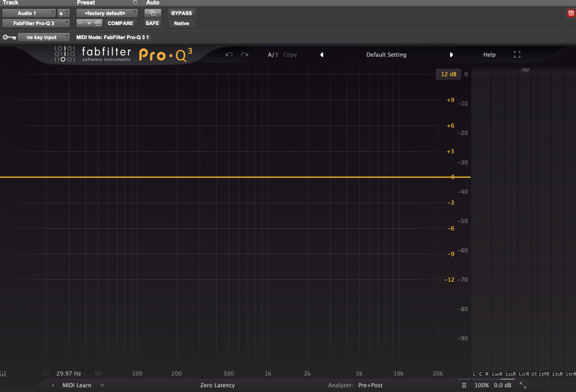Click the 1k frequency label

[x=268, y=373]
